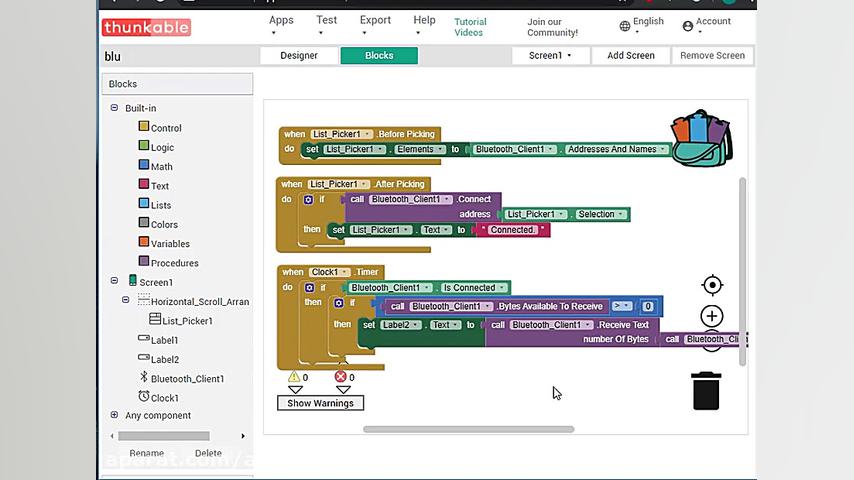The width and height of the screenshot is (854, 480).
Task: Expand the Any component section
Action: pos(114,415)
